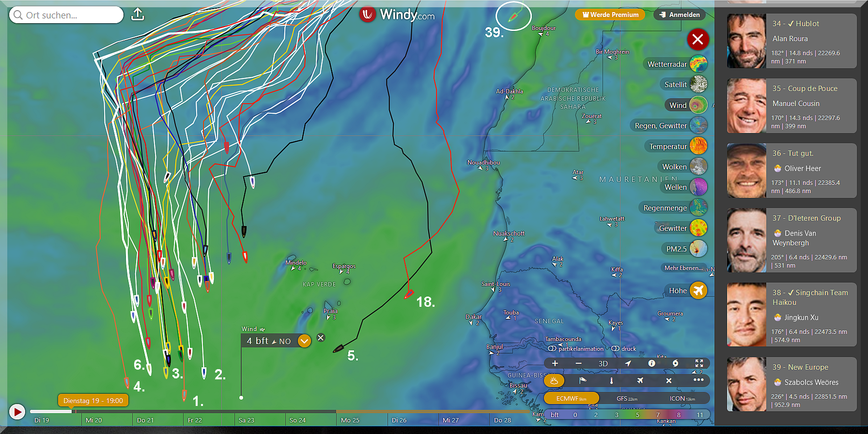Select the thermometer temperature icon

(611, 381)
